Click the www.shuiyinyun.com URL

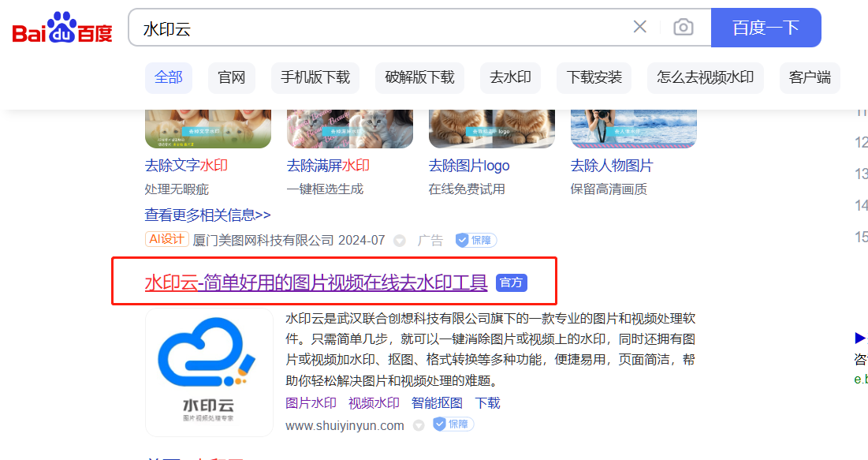click(x=345, y=425)
